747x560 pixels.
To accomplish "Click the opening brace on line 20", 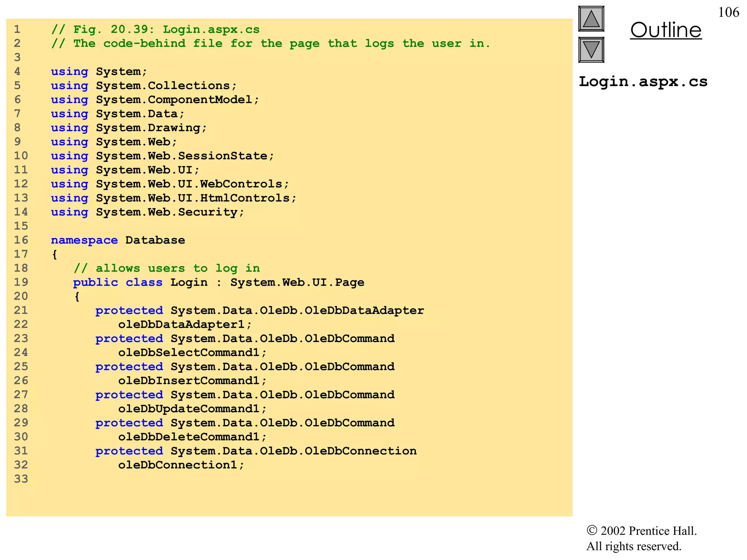I will pos(77,296).
